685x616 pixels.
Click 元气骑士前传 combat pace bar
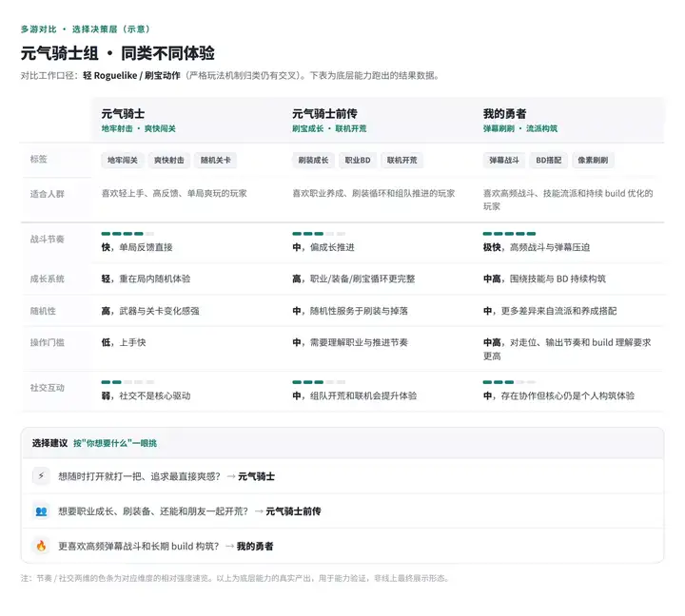click(319, 234)
